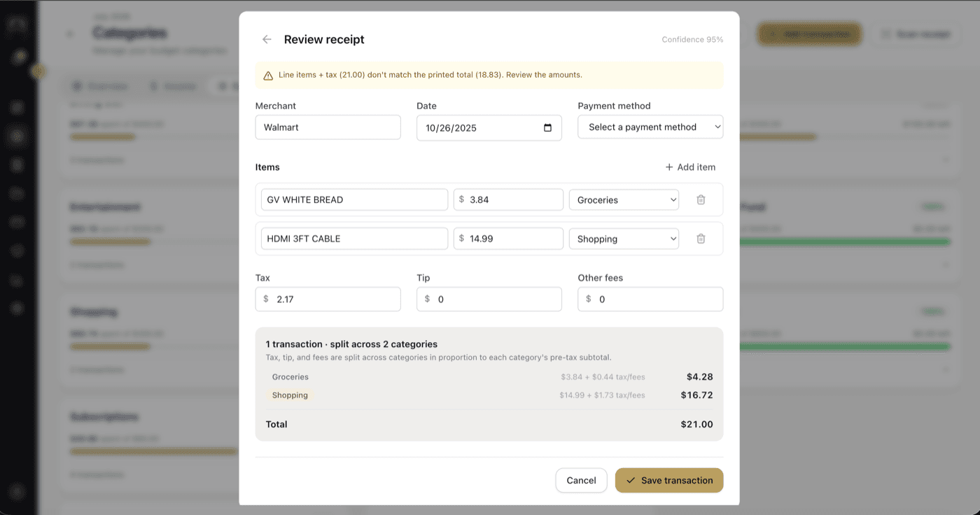The image size is (980, 515).
Task: Delete the GV WHITE BREAD item row
Action: click(701, 200)
